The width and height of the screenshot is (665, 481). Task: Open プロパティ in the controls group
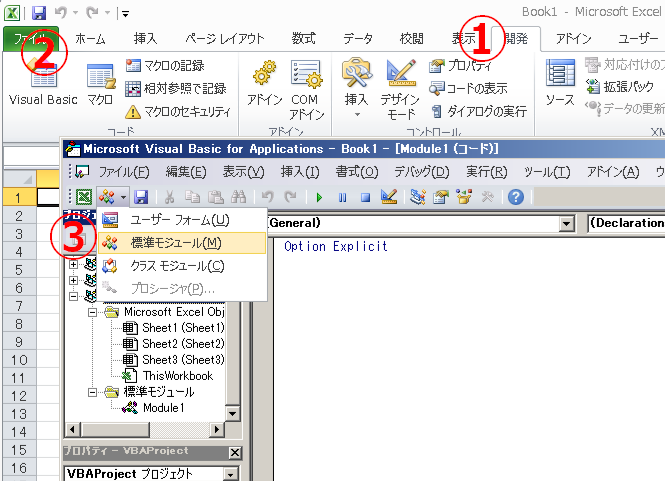461,66
